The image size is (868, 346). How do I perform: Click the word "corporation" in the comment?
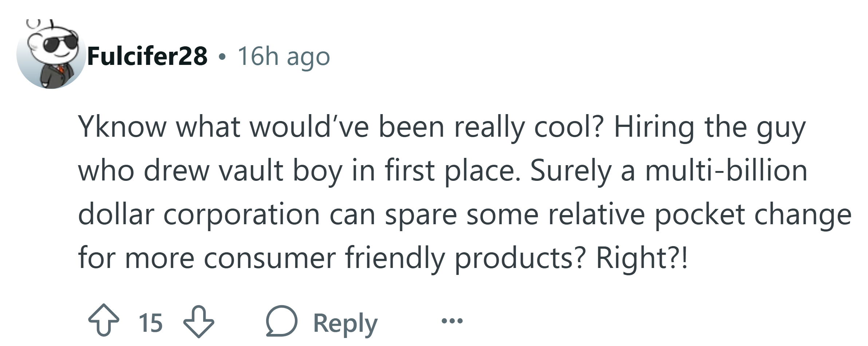coord(241,214)
